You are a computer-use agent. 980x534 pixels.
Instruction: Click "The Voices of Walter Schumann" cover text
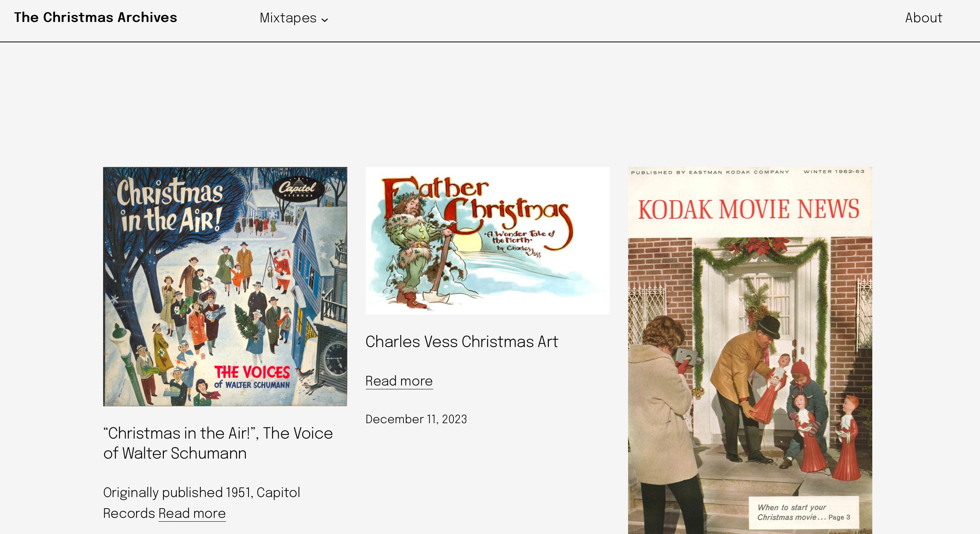pyautogui.click(x=252, y=377)
